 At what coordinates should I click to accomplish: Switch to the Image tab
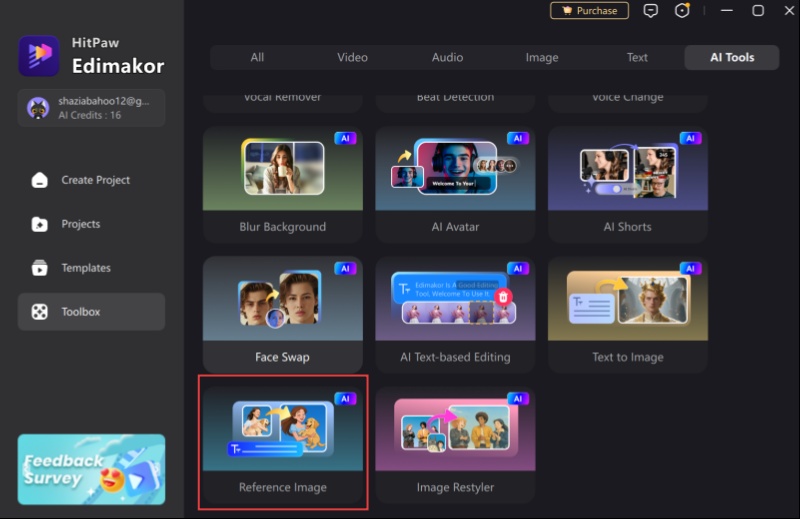pyautogui.click(x=542, y=57)
